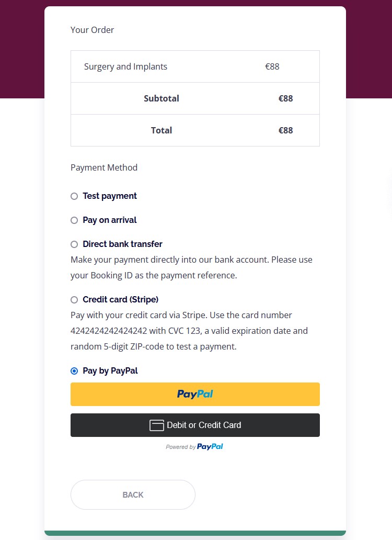392x540 pixels.
Task: Click the Surgery and Implants order row
Action: [x=195, y=66]
